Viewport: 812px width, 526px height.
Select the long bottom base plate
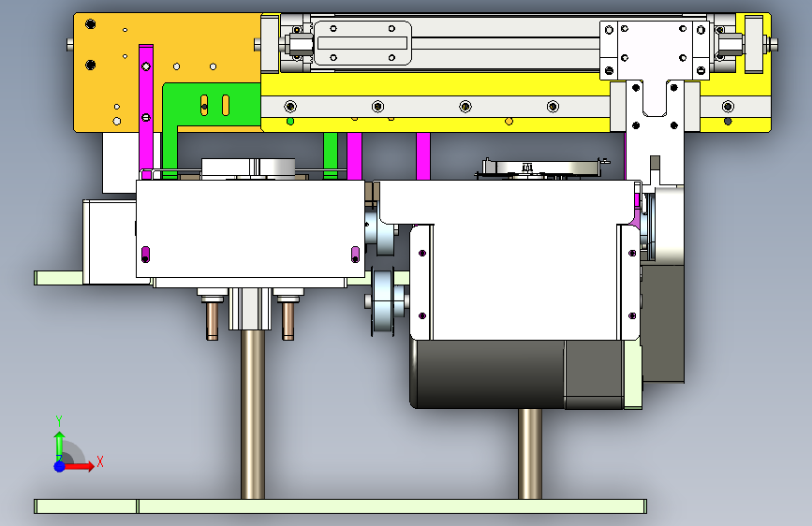pos(340,506)
